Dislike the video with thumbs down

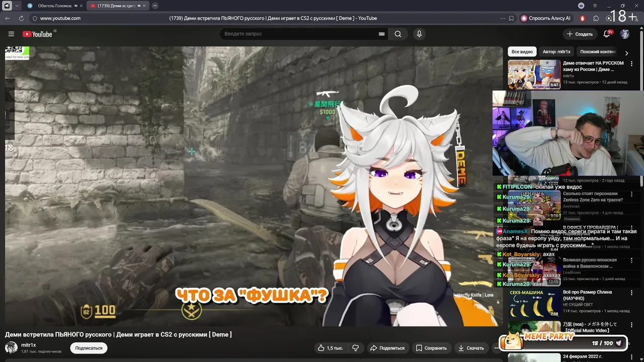(355, 348)
